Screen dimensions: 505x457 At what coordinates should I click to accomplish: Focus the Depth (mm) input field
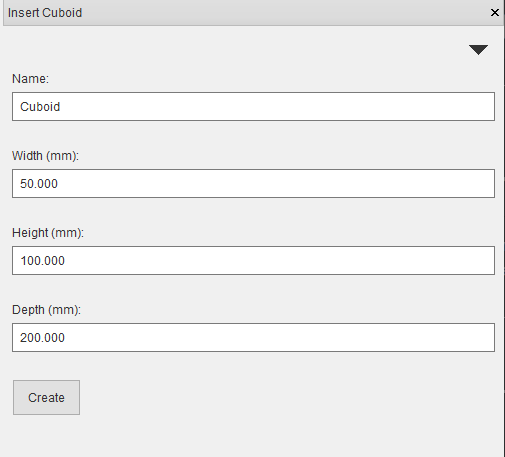pos(253,337)
